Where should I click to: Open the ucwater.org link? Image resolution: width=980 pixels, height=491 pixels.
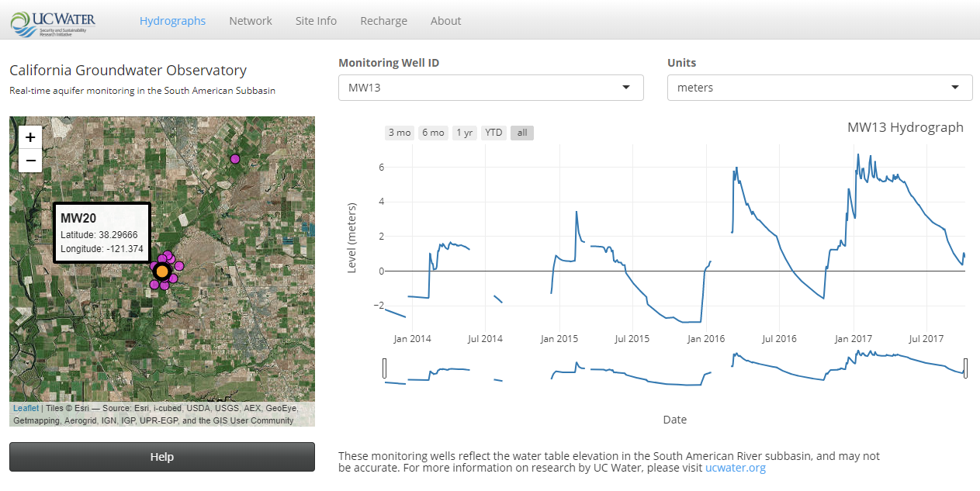click(736, 468)
